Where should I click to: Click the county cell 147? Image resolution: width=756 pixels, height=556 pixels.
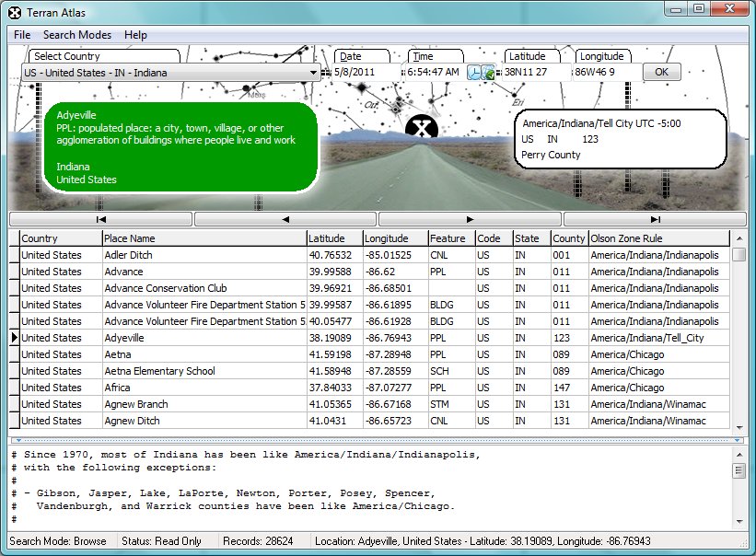point(569,388)
